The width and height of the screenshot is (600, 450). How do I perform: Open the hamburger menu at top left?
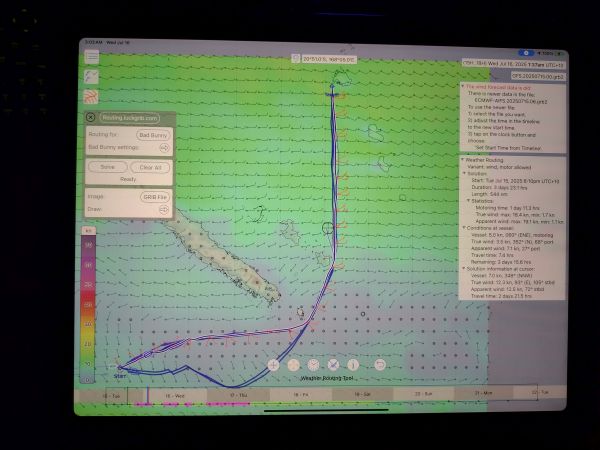coord(92,58)
